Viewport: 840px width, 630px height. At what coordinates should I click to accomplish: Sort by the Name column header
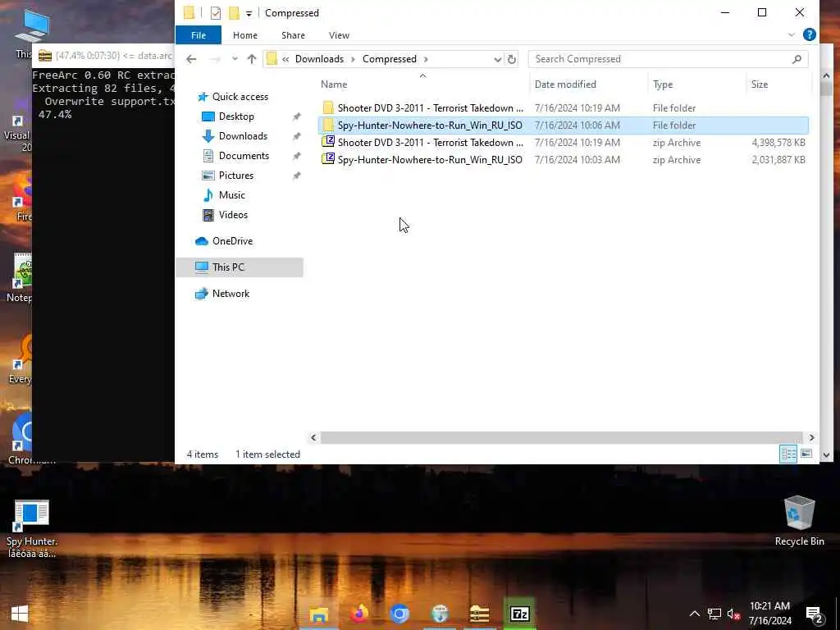pyautogui.click(x=334, y=84)
